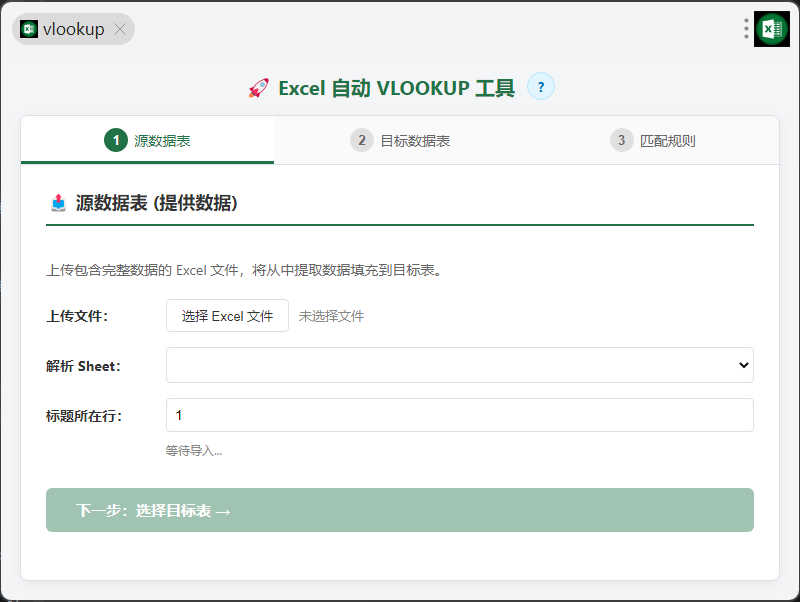Click 下一步: 选择目标表 button
The image size is (800, 602).
pos(399,510)
